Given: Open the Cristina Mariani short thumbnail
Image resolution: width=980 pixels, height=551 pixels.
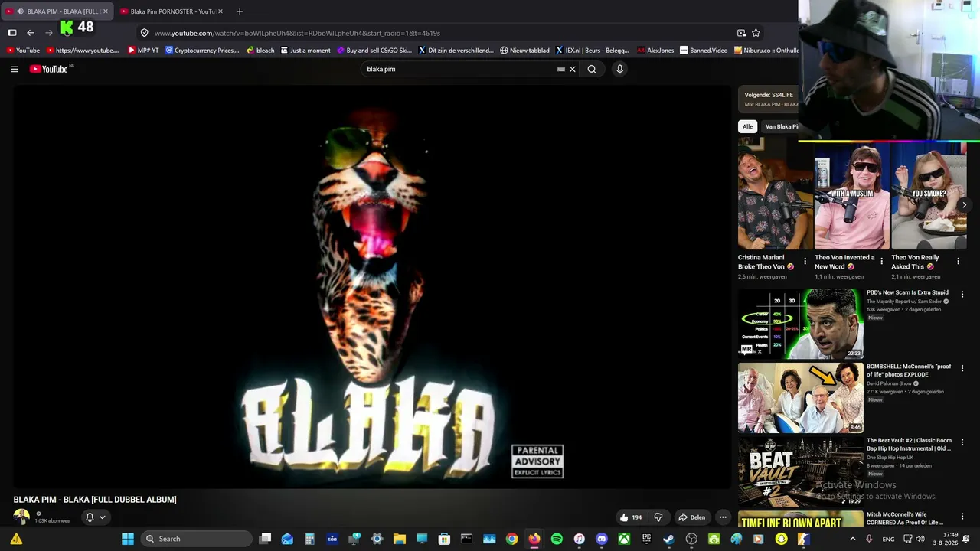Looking at the screenshot, I should click(x=776, y=194).
